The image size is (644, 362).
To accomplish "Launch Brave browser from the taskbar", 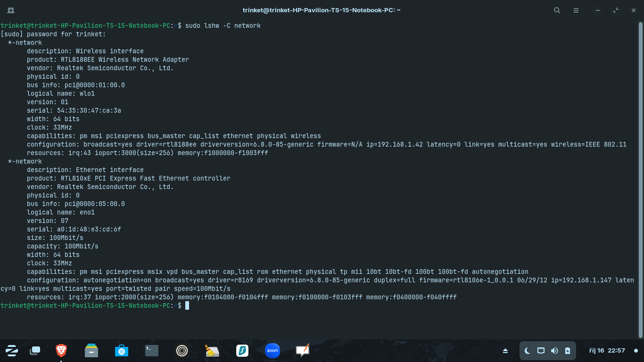I will coord(61,350).
